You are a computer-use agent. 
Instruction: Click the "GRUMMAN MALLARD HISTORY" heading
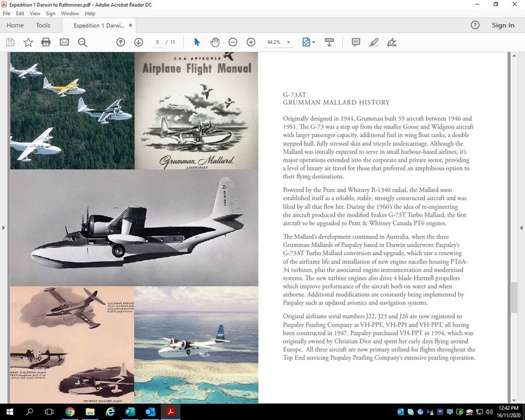pyautogui.click(x=336, y=103)
